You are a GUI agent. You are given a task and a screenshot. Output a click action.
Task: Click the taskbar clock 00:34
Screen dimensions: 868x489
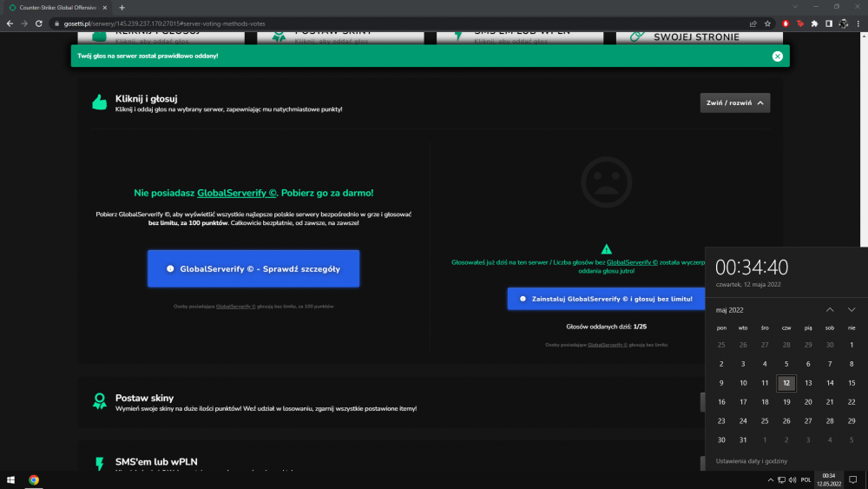click(829, 479)
